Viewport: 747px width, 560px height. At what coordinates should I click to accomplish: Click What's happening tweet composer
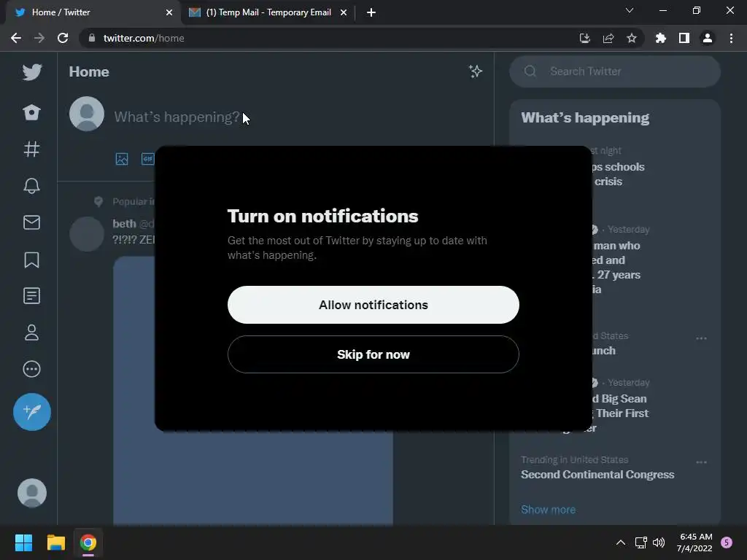[x=177, y=117]
